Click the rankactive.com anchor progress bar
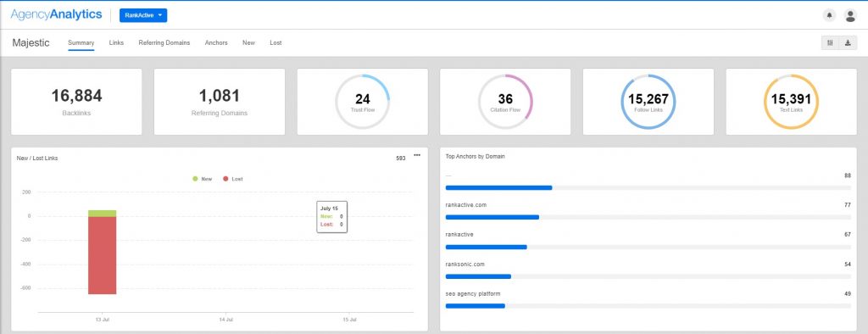 click(x=648, y=217)
